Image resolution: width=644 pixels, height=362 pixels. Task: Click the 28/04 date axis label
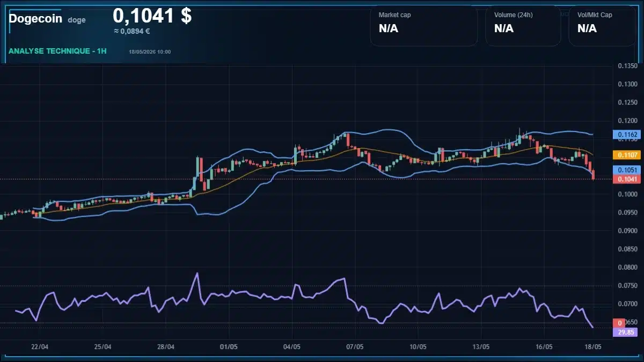(166, 346)
